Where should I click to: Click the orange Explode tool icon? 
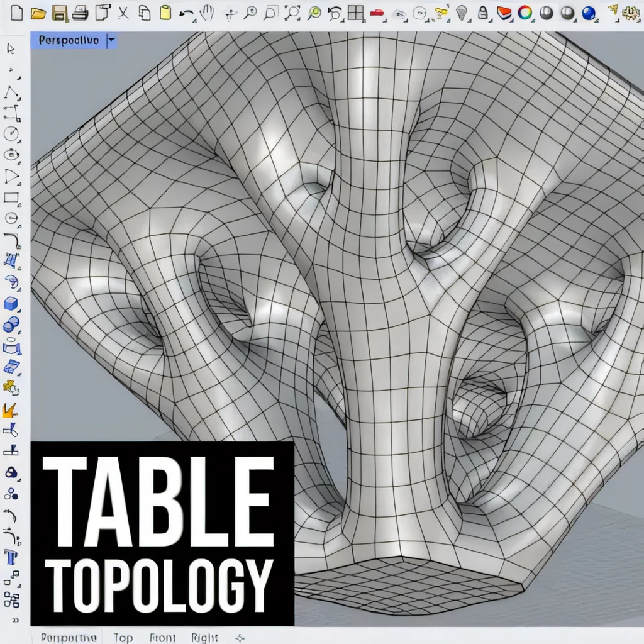pyautogui.click(x=10, y=410)
